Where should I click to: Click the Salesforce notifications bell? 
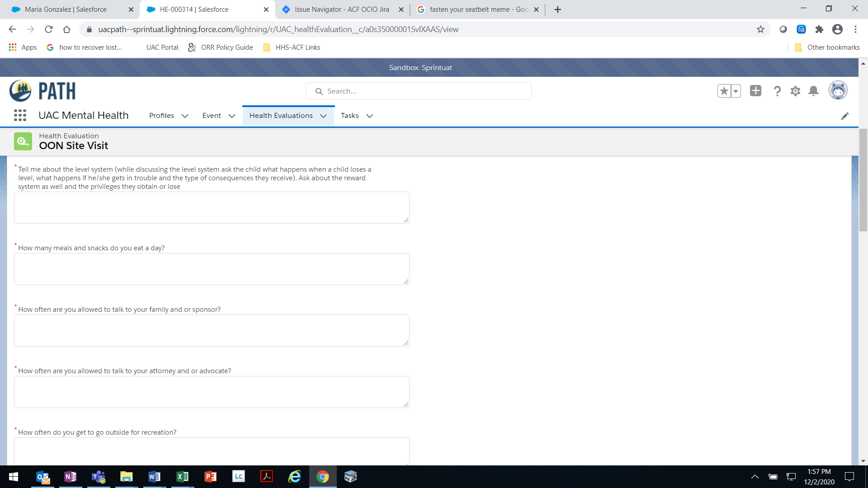(x=813, y=91)
